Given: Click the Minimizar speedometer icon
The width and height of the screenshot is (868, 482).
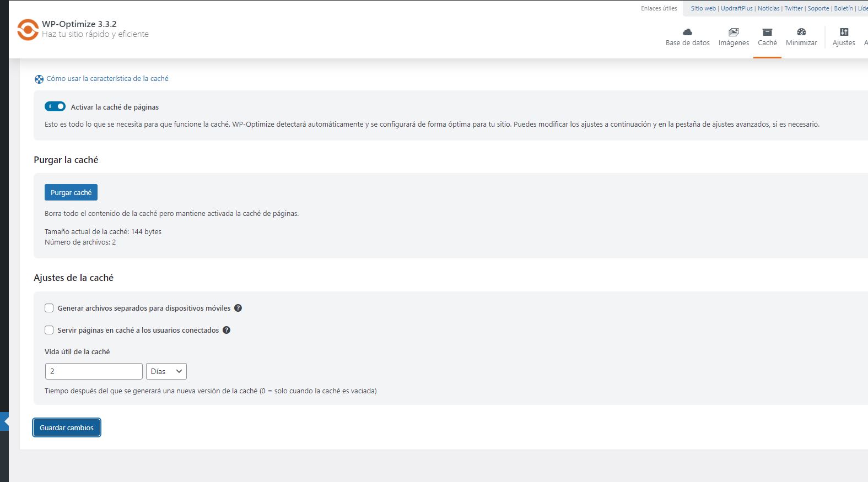Looking at the screenshot, I should 801,32.
